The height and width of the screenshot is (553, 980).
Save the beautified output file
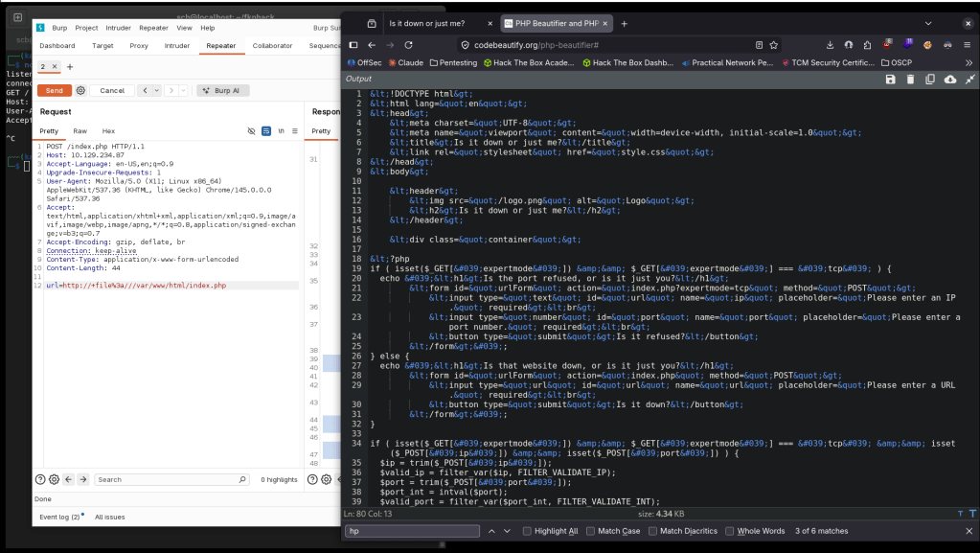[891, 80]
